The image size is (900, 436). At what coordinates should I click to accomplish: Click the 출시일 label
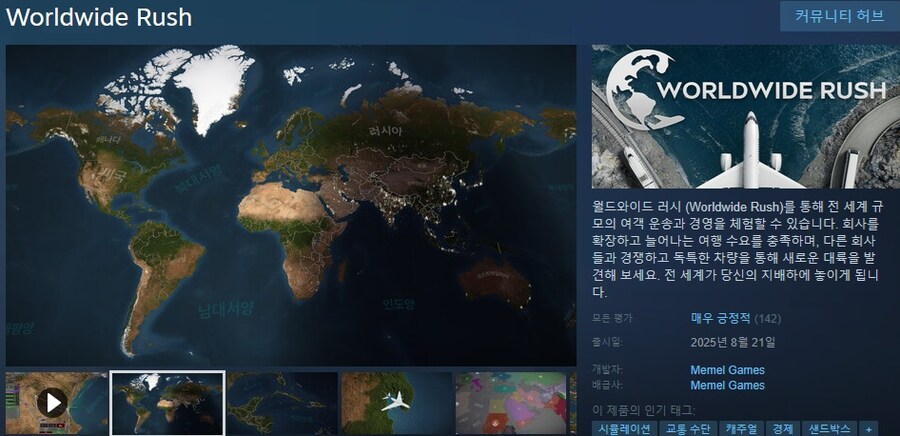[607, 342]
